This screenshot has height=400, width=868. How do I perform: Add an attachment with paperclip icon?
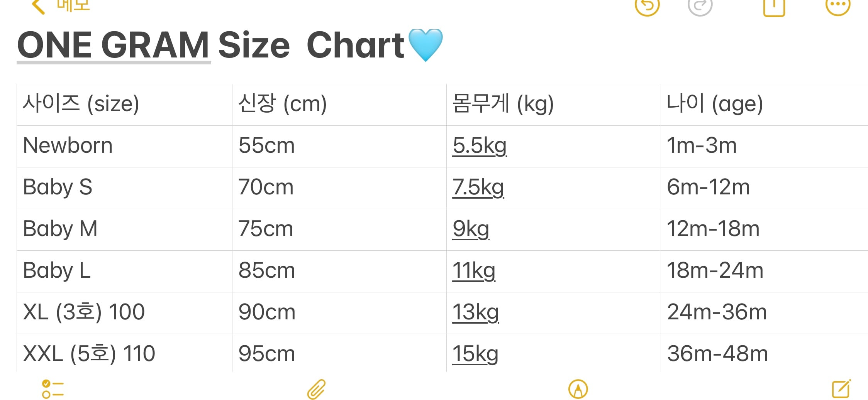317,389
